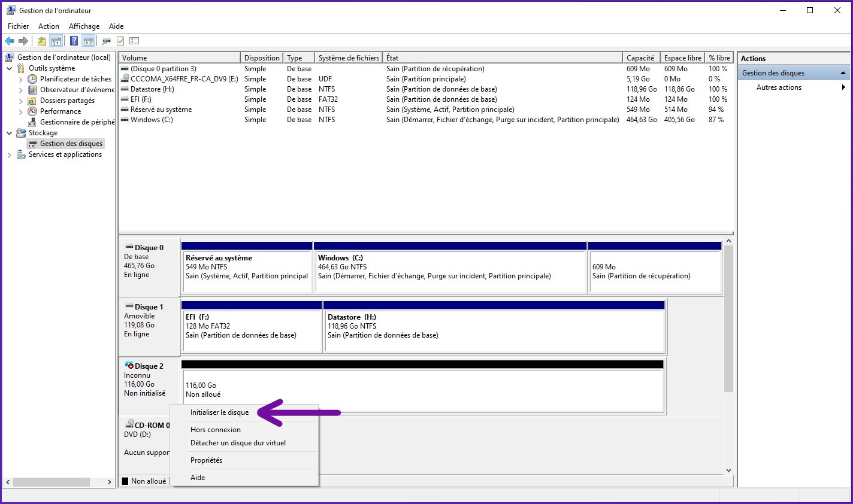This screenshot has height=504, width=853.
Task: Toggle the Action pane show/hide icon
Action: (x=89, y=41)
